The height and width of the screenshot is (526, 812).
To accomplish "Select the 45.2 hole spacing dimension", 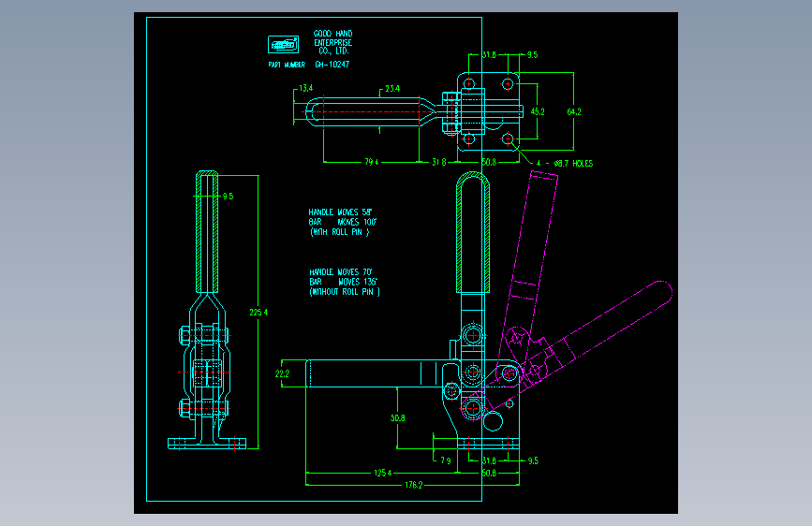I will (x=538, y=111).
